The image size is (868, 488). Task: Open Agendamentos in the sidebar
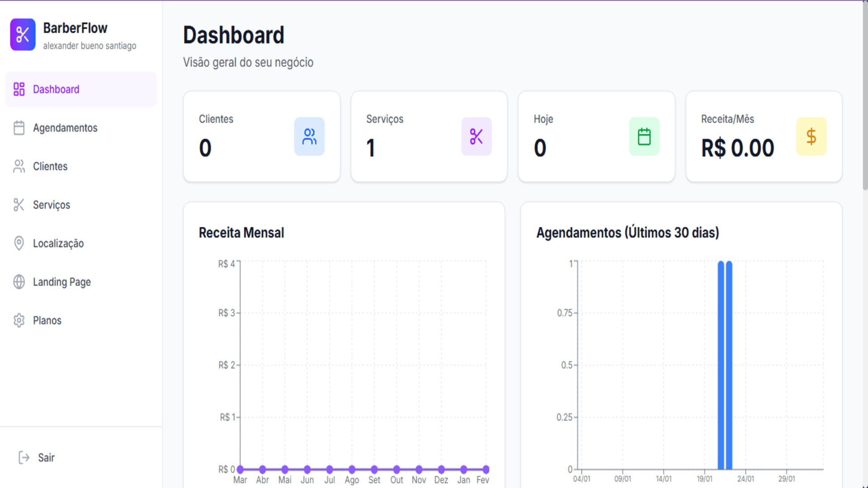pos(65,128)
